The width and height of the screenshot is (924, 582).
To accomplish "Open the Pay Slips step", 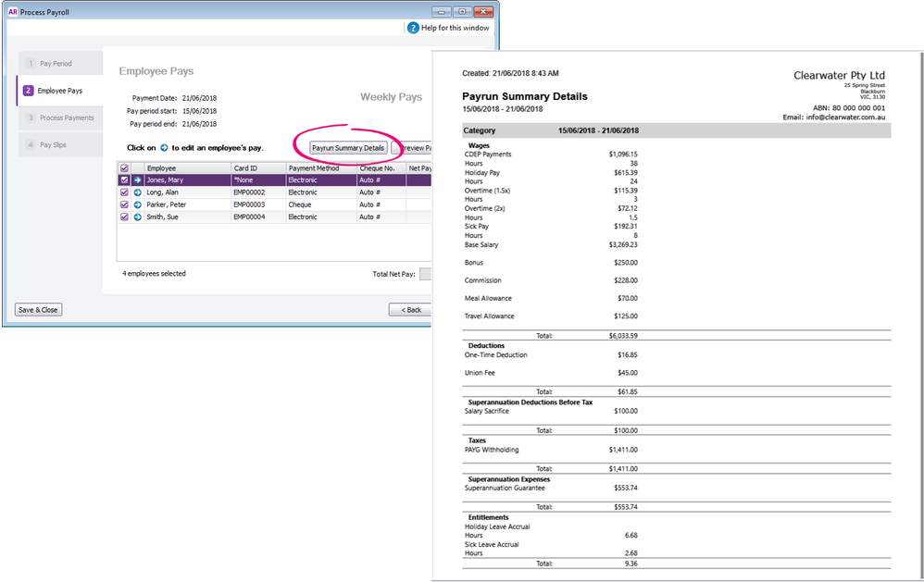I will click(x=52, y=144).
